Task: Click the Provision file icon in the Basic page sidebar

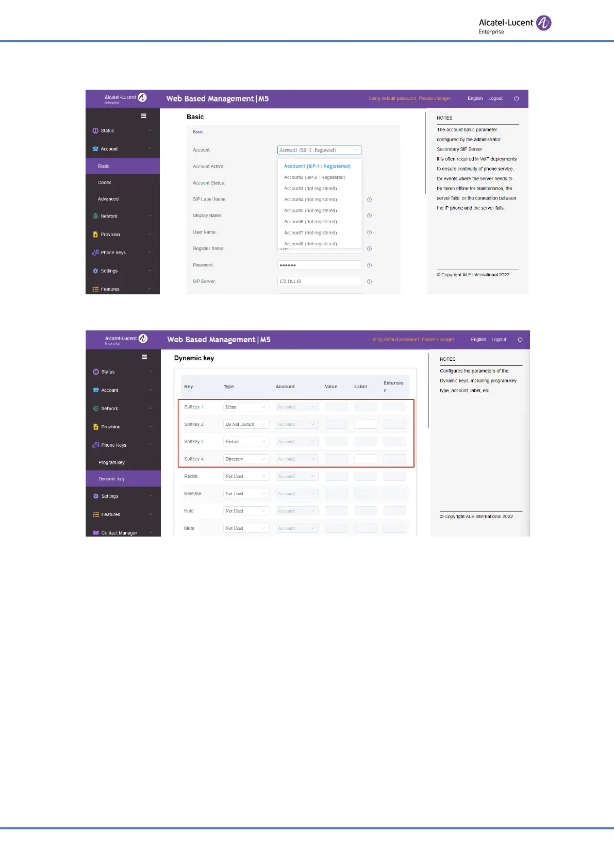Action: click(95, 235)
